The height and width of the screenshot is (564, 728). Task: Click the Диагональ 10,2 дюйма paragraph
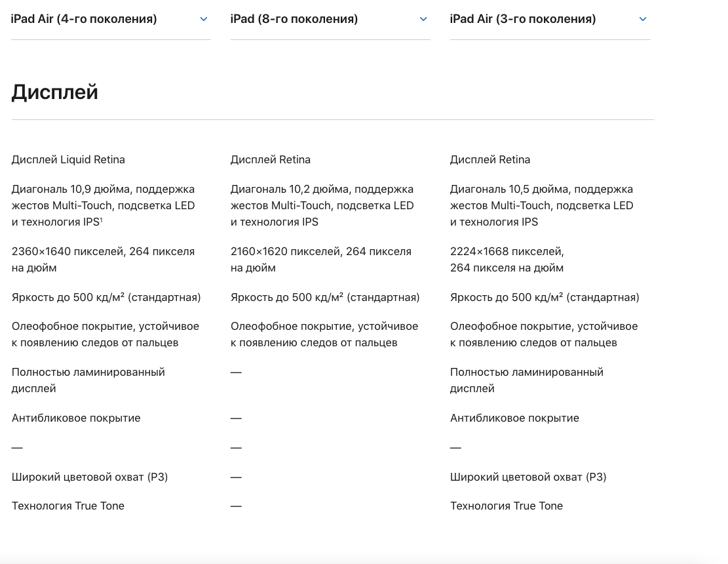(x=322, y=205)
